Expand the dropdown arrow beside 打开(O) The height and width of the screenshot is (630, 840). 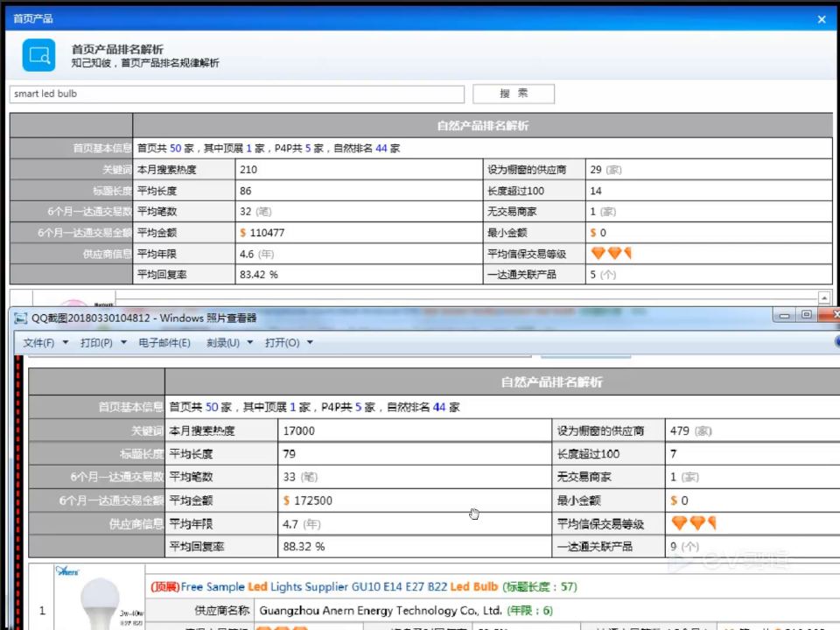point(310,342)
